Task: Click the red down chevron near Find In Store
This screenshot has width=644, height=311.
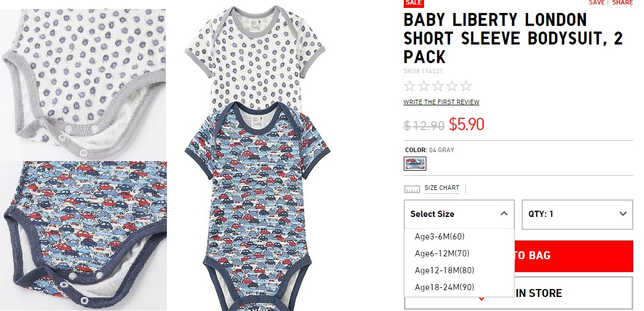Action: (x=482, y=299)
